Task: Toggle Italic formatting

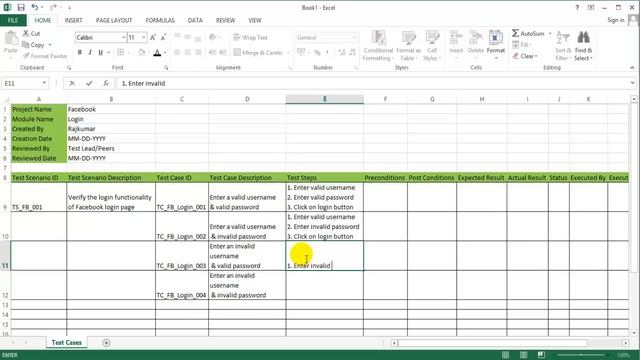Action: tap(90, 52)
